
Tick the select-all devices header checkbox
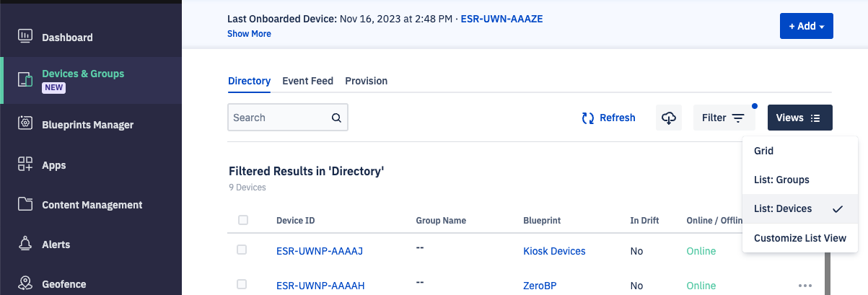pyautogui.click(x=243, y=220)
